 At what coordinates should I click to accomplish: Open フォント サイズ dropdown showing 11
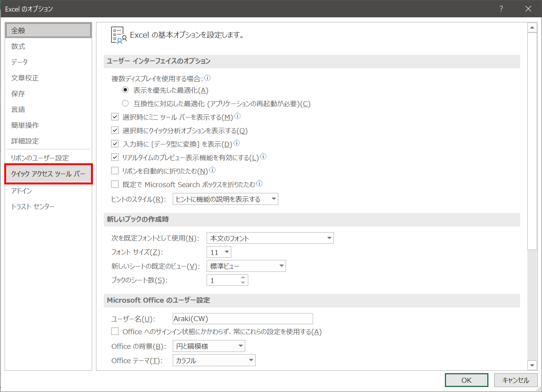pos(219,252)
